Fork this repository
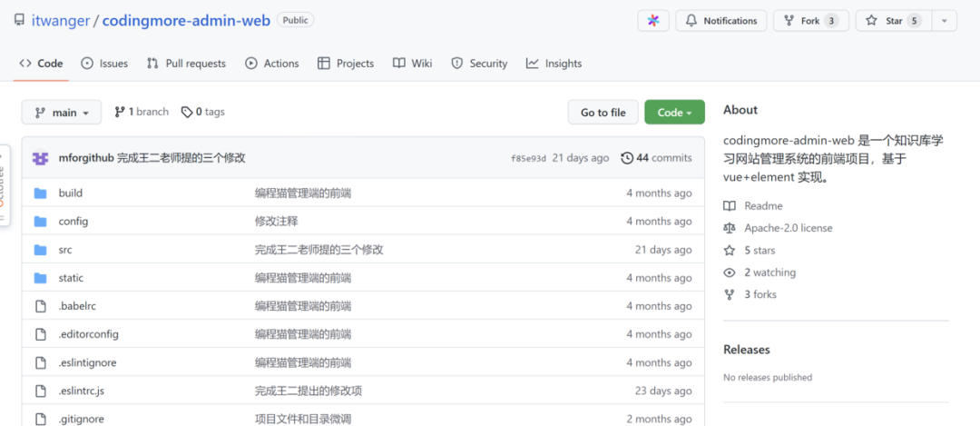Image resolution: width=980 pixels, height=426 pixels. point(810,21)
